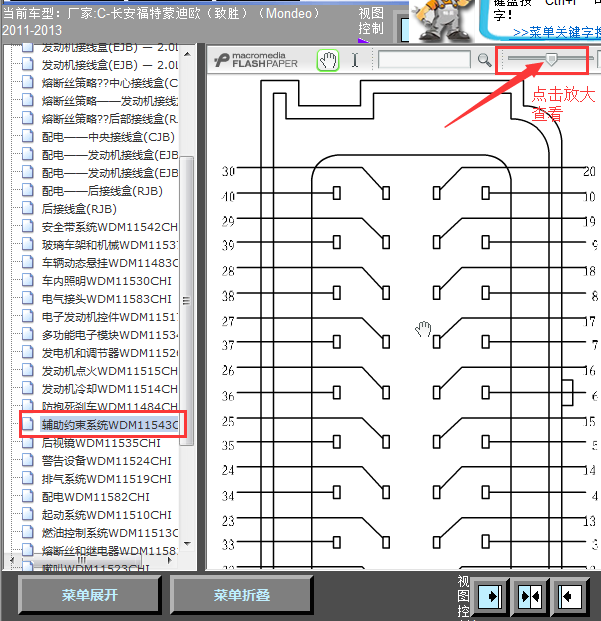Click the page icon beside 安全带系统WDM11542

(28, 226)
